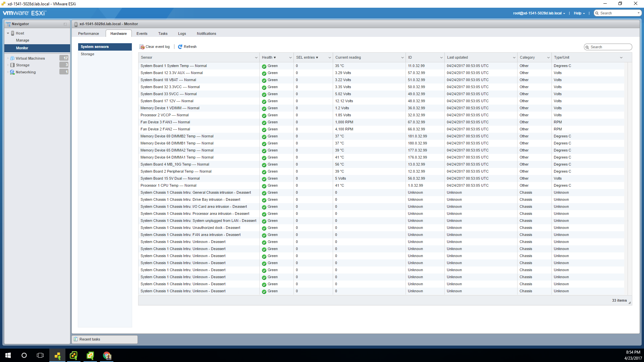This screenshot has height=362, width=644.
Task: Click the Refresh button label
Action: [x=190, y=47]
